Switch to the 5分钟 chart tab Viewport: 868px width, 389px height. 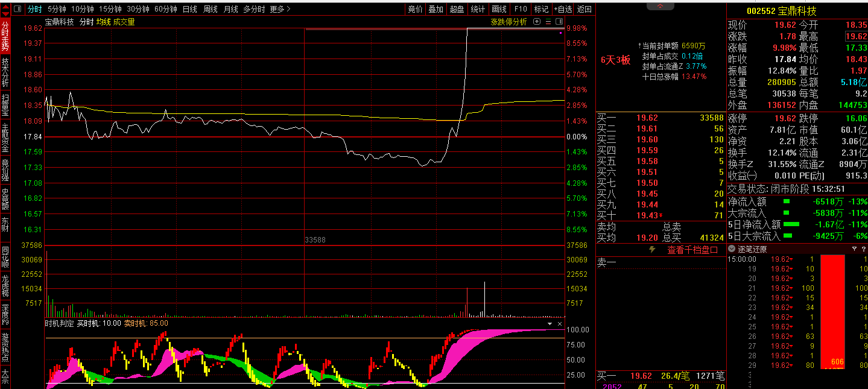click(57, 9)
